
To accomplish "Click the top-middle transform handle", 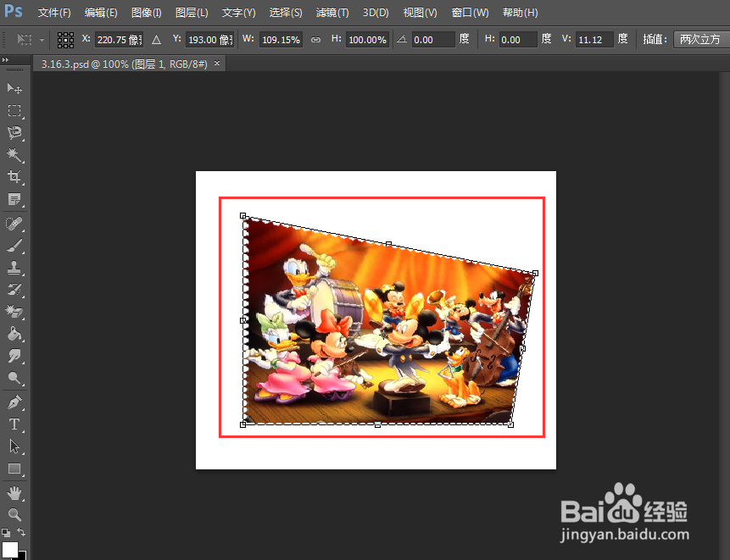I will point(389,244).
